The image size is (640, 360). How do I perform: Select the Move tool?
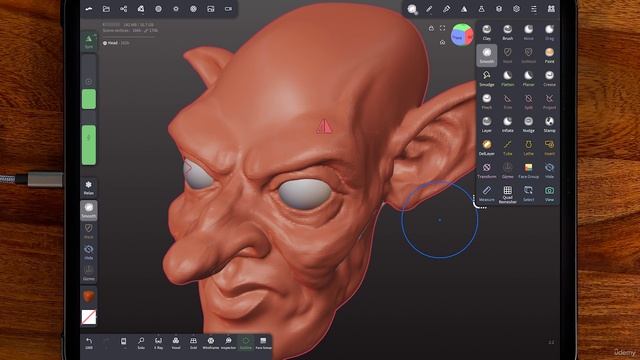pyautogui.click(x=529, y=32)
